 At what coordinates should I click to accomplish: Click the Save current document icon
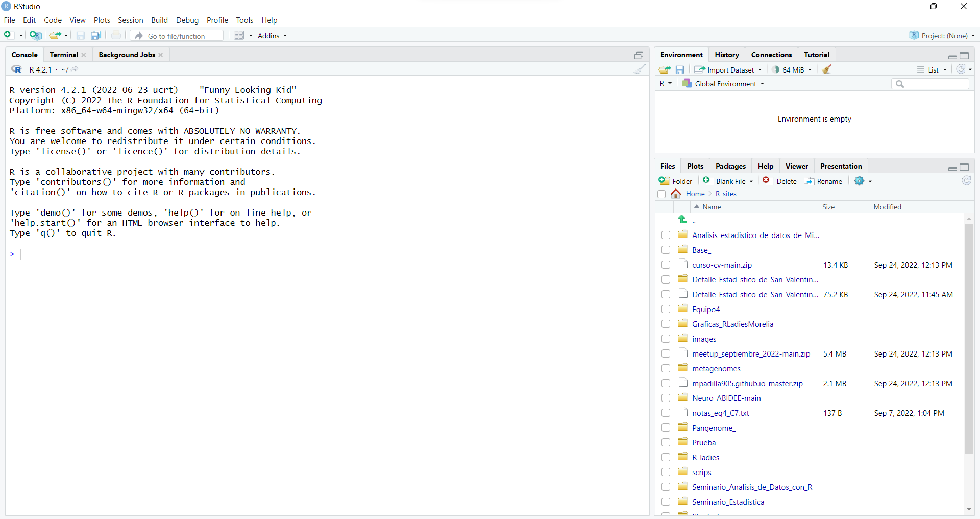pyautogui.click(x=80, y=35)
